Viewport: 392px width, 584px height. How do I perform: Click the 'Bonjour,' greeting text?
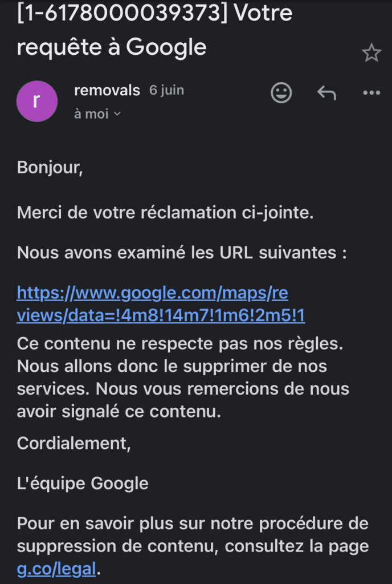[50, 168]
